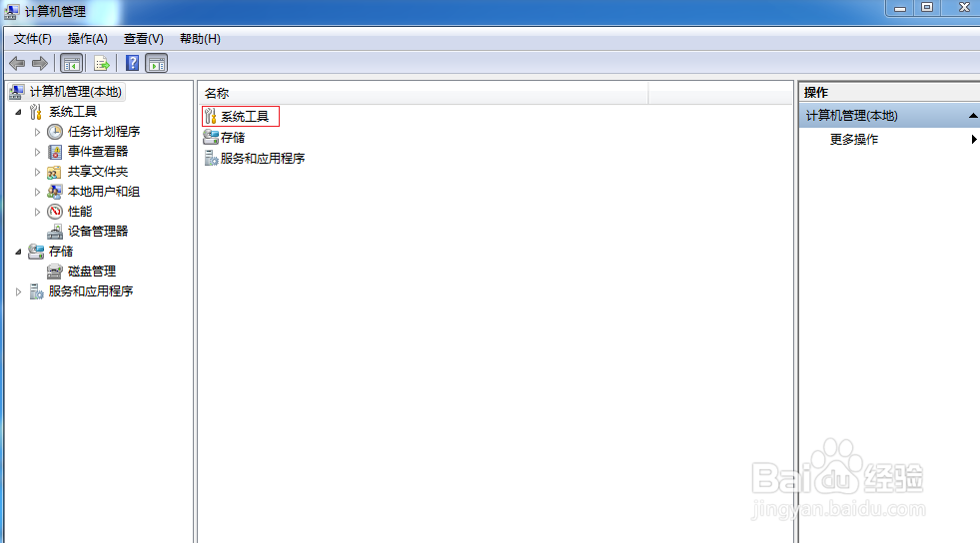The height and width of the screenshot is (543, 980).
Task: Click the Computer Management title bar icon
Action: coord(11,11)
